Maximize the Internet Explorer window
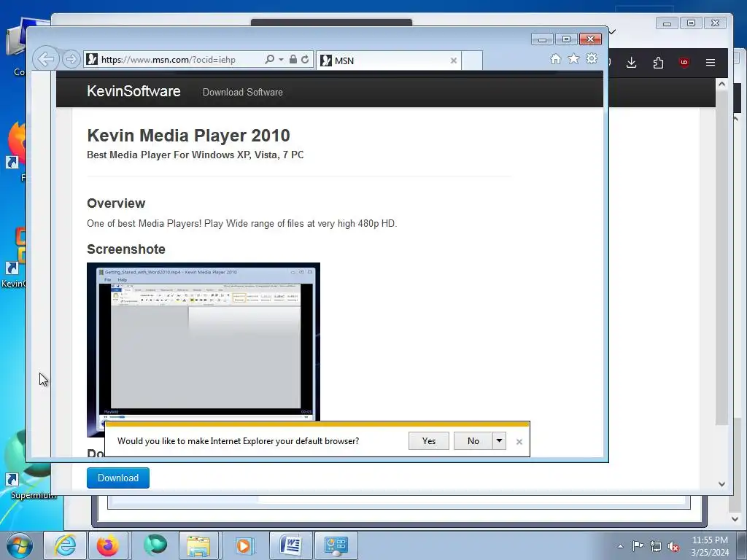This screenshot has width=747, height=560. [566, 39]
